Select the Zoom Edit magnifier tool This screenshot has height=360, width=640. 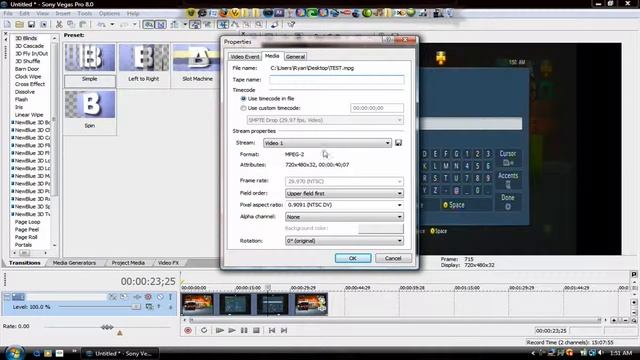point(258,24)
